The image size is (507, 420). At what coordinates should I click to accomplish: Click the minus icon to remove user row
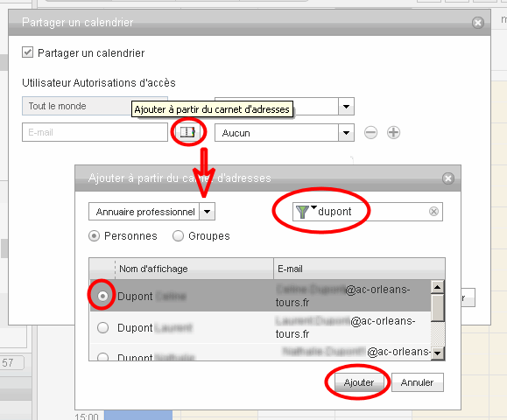(370, 132)
